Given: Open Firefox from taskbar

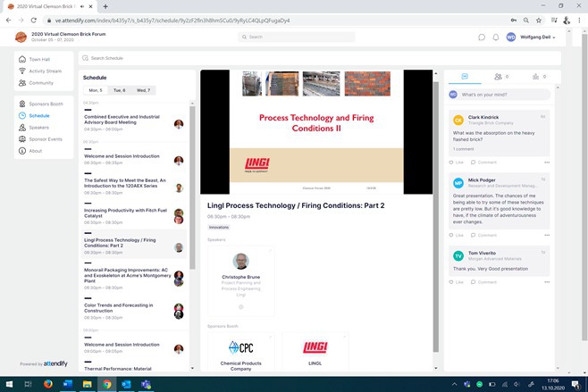Looking at the screenshot, I should coord(48,384).
